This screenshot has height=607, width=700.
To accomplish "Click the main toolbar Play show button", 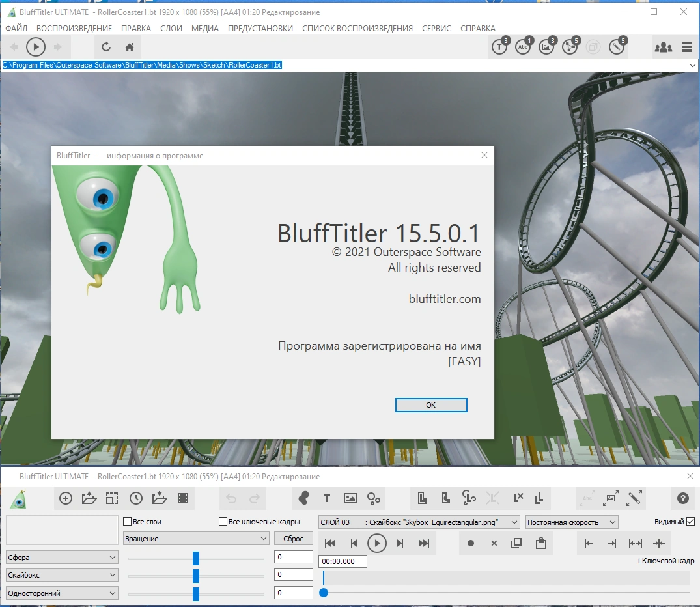I will (36, 47).
